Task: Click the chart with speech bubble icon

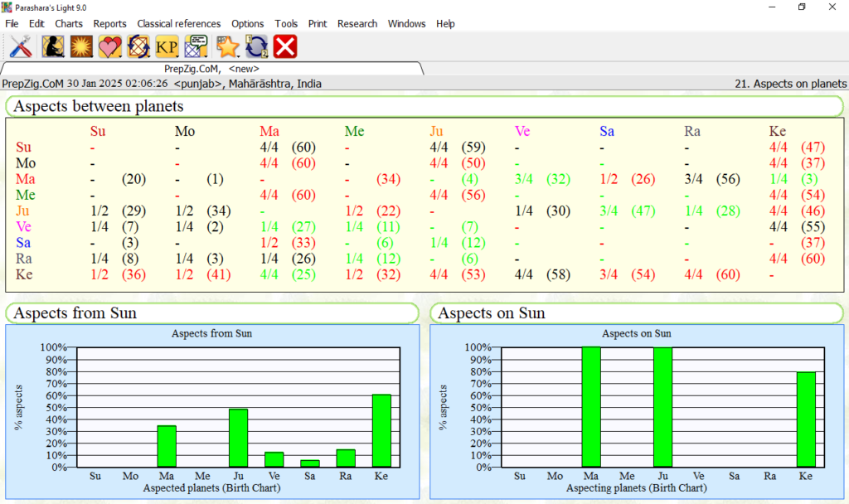Action: 196,46
